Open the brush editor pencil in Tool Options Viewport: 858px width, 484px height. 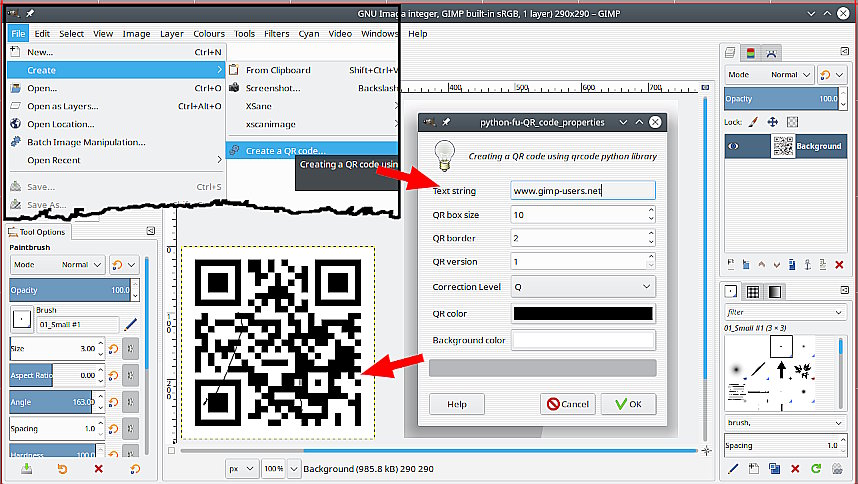pos(130,324)
